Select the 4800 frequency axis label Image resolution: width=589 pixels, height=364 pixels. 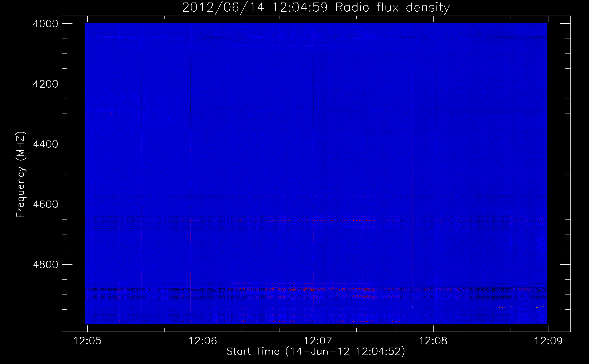[46, 265]
